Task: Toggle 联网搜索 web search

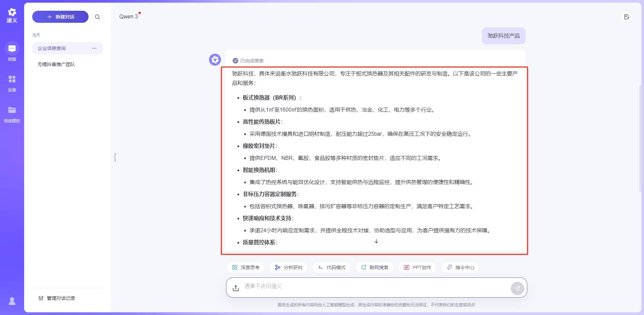Action: click(374, 267)
